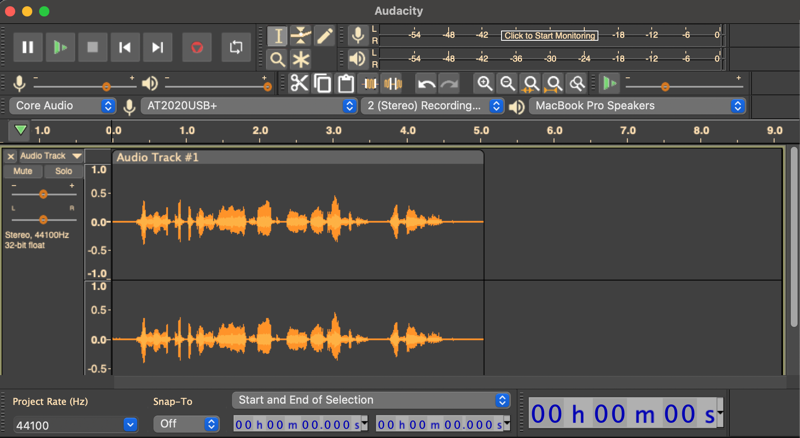The width and height of the screenshot is (800, 438).
Task: Click the upper channel waveform
Action: (x=297, y=222)
